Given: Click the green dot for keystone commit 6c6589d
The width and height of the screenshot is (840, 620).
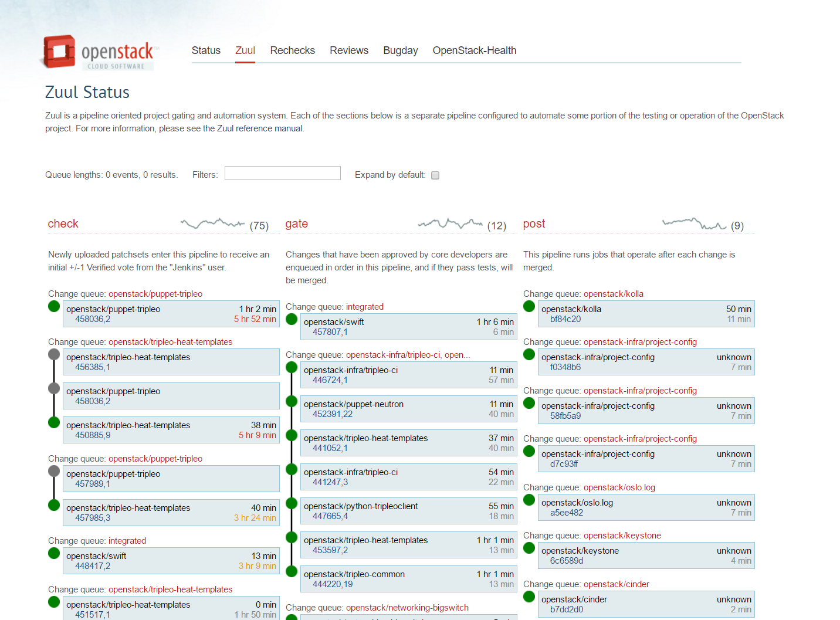Looking at the screenshot, I should [x=529, y=548].
